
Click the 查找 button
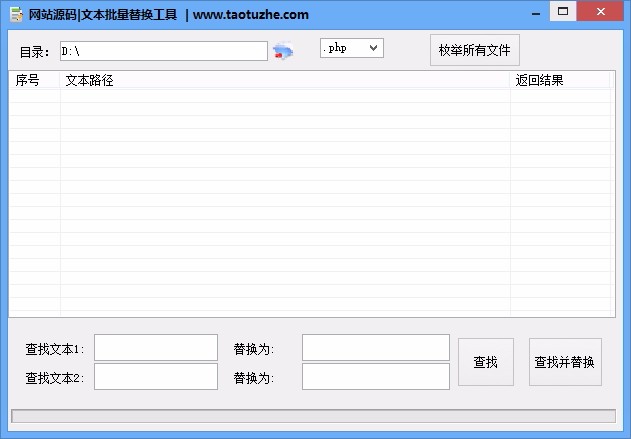pos(486,362)
